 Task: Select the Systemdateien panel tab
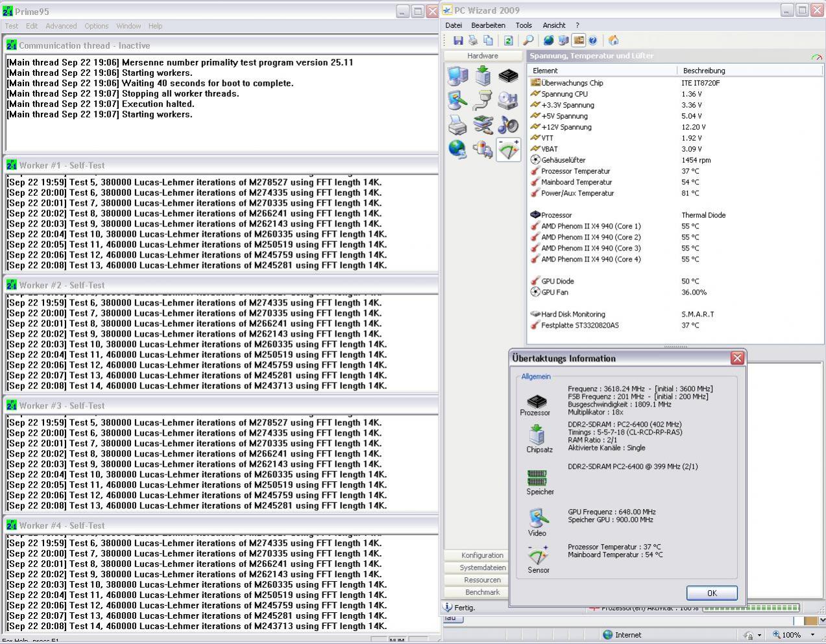(483, 567)
